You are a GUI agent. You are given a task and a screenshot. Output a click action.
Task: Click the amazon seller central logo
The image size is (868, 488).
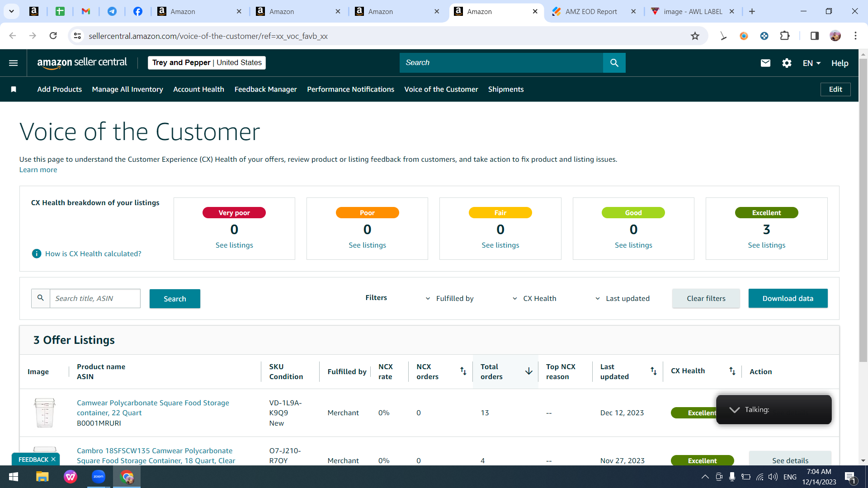(x=82, y=63)
